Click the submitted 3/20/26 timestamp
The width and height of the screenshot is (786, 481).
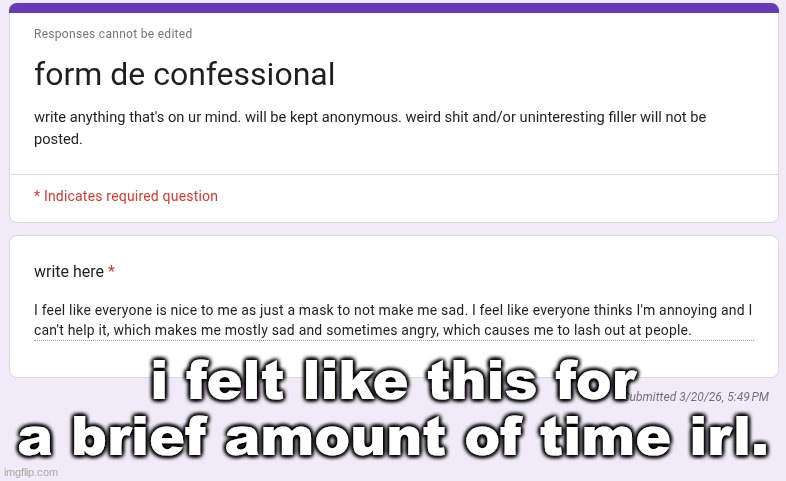pos(698,397)
